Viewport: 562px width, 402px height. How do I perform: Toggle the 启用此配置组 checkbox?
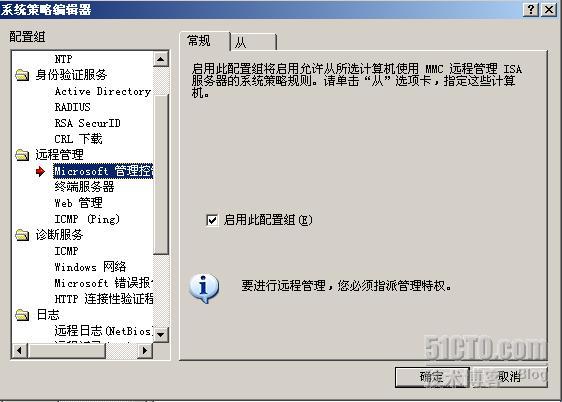pyautogui.click(x=212, y=220)
